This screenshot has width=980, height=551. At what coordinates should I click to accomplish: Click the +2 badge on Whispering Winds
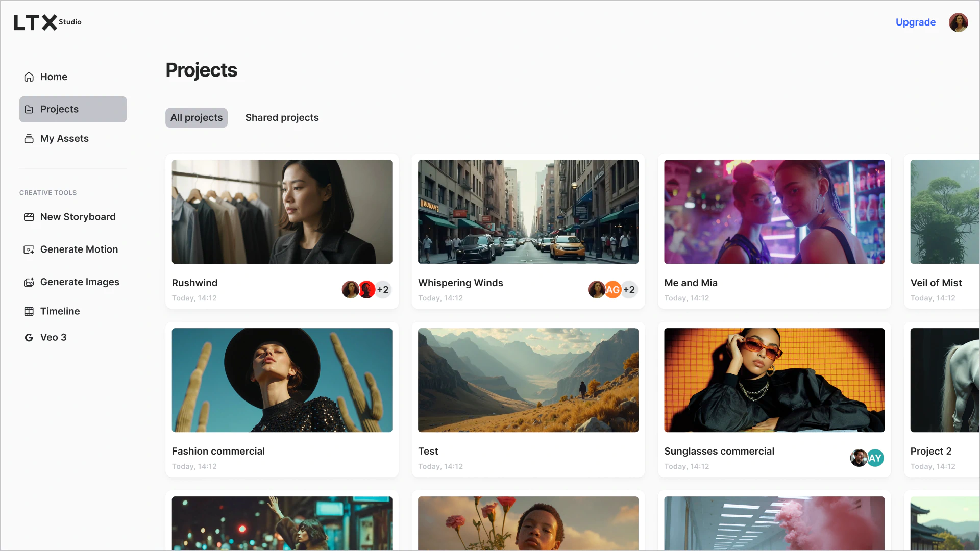point(629,290)
